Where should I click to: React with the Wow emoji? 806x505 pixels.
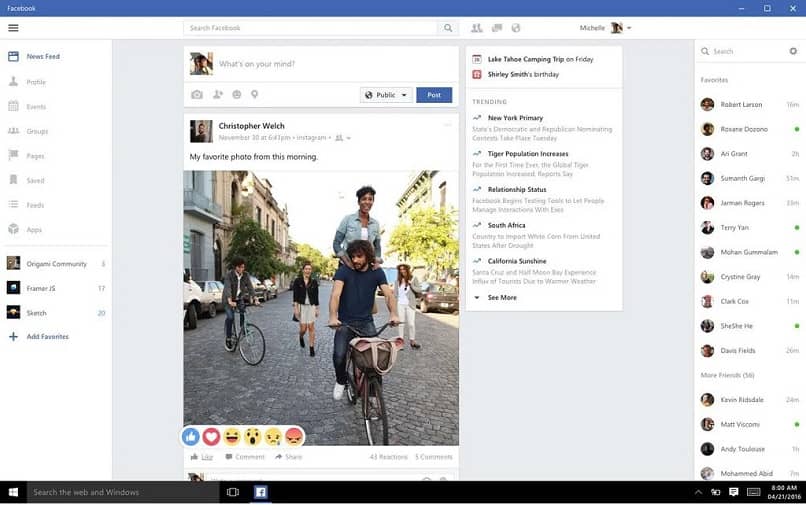click(x=252, y=437)
